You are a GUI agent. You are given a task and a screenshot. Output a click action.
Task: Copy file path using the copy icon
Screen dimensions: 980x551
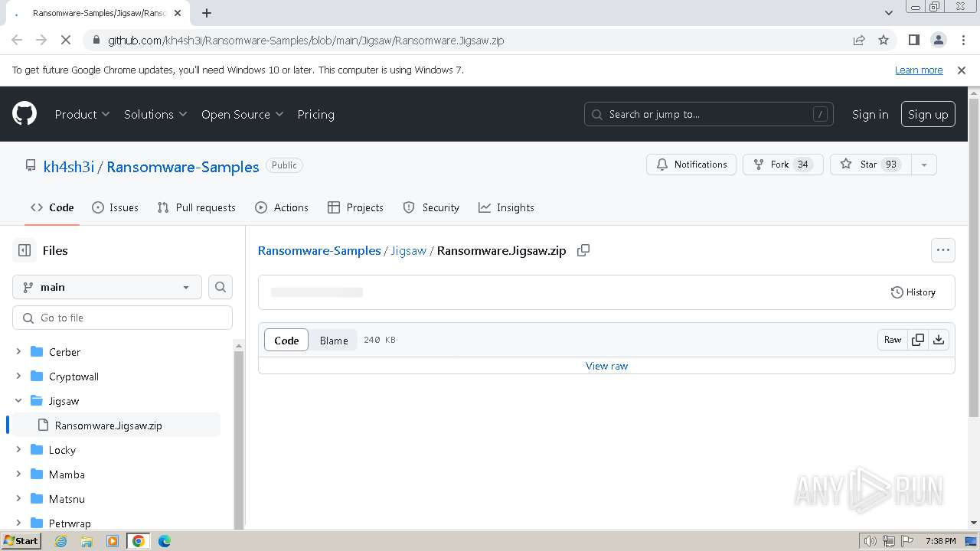point(583,250)
